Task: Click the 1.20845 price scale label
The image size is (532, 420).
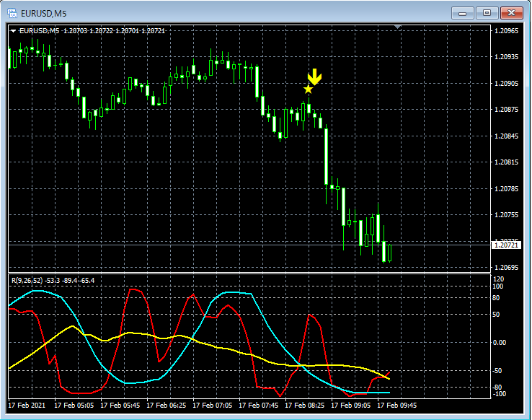Action: click(507, 136)
